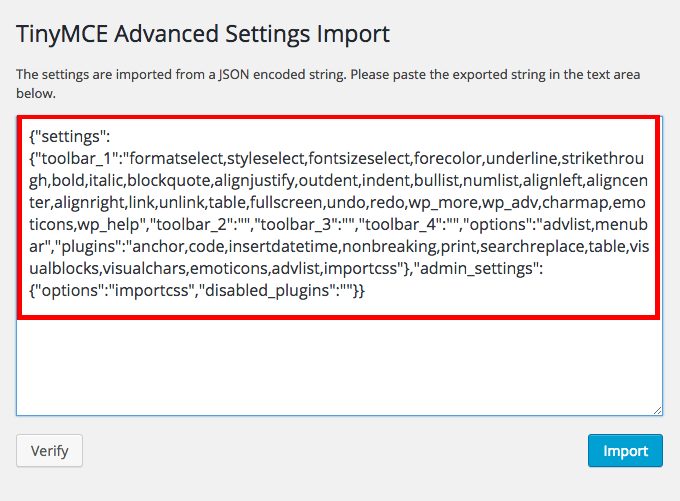Set cursor at fullscreen in the JSON text
The image size is (680, 501).
click(x=286, y=203)
